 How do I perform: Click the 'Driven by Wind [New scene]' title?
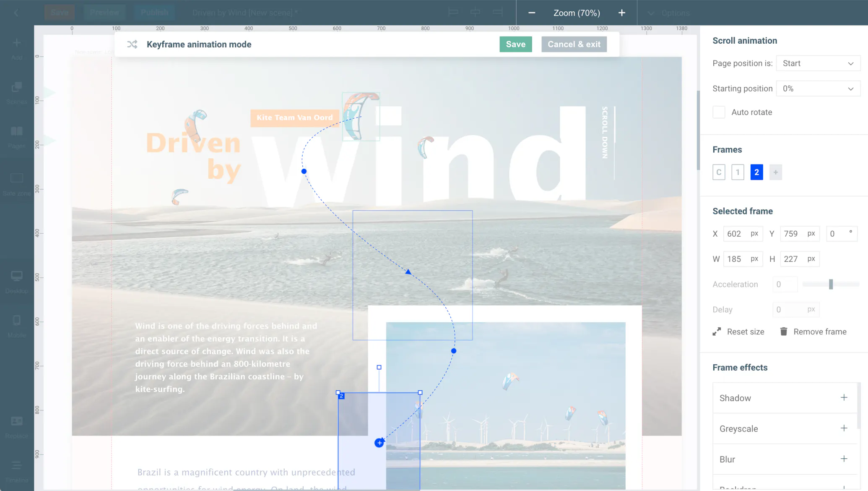[x=245, y=13]
